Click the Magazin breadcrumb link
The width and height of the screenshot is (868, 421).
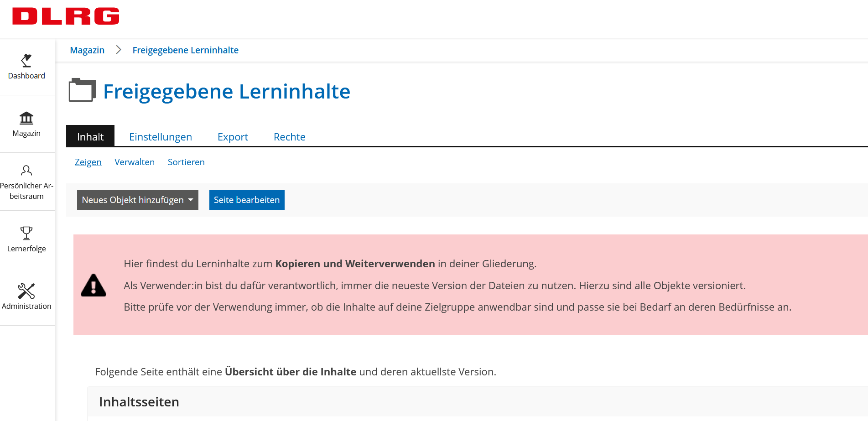[87, 50]
